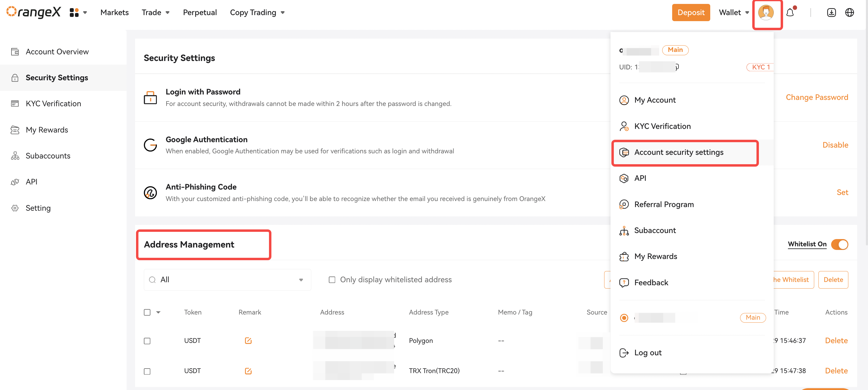The image size is (868, 390).
Task: Click the Anti-Phishing Code icon
Action: coord(150,193)
